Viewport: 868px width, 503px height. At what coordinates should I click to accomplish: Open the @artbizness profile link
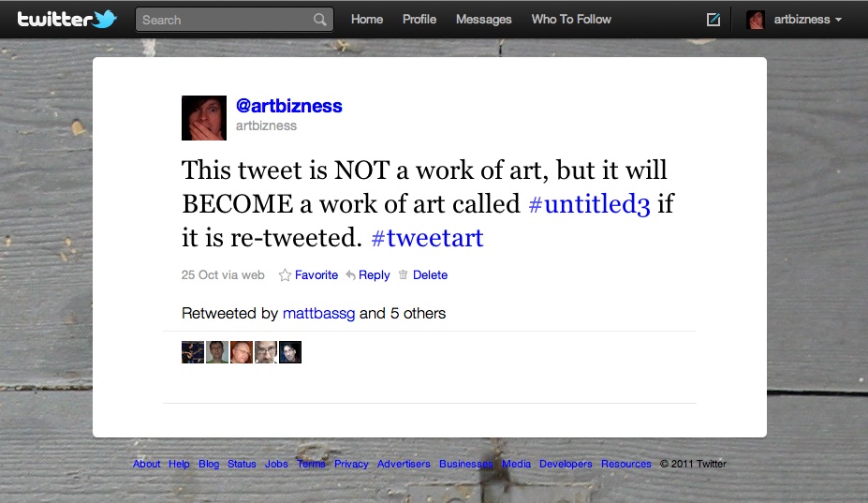(289, 106)
